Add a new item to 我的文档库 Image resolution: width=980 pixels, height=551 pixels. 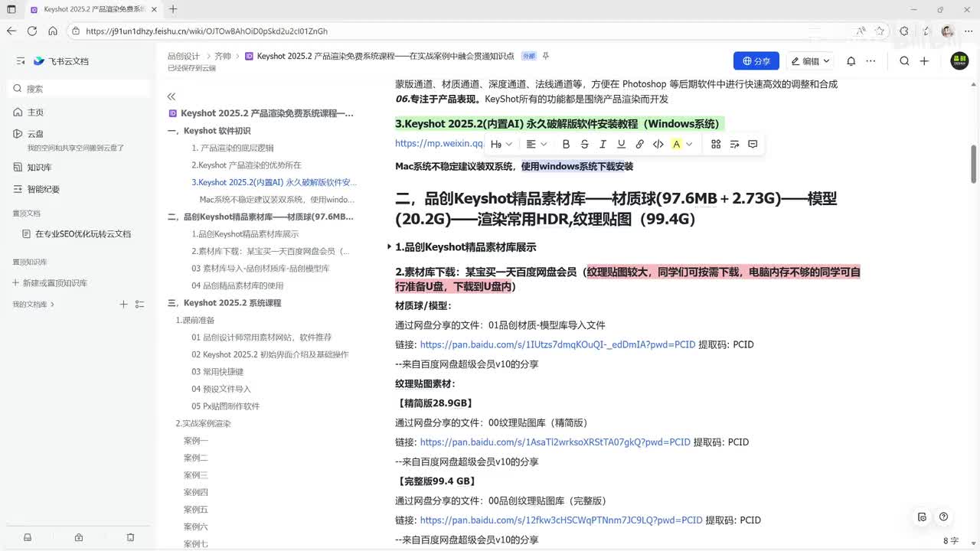pos(123,304)
